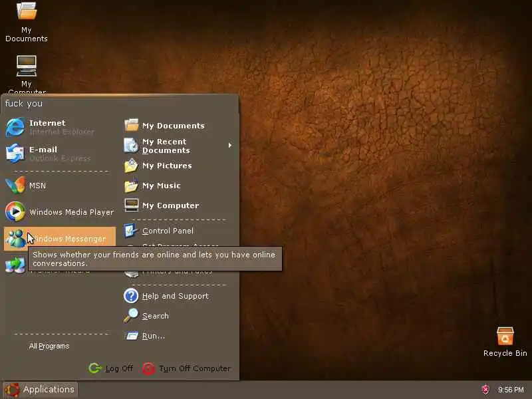Open Help and Support text link
This screenshot has height=399, width=532.
(x=175, y=296)
